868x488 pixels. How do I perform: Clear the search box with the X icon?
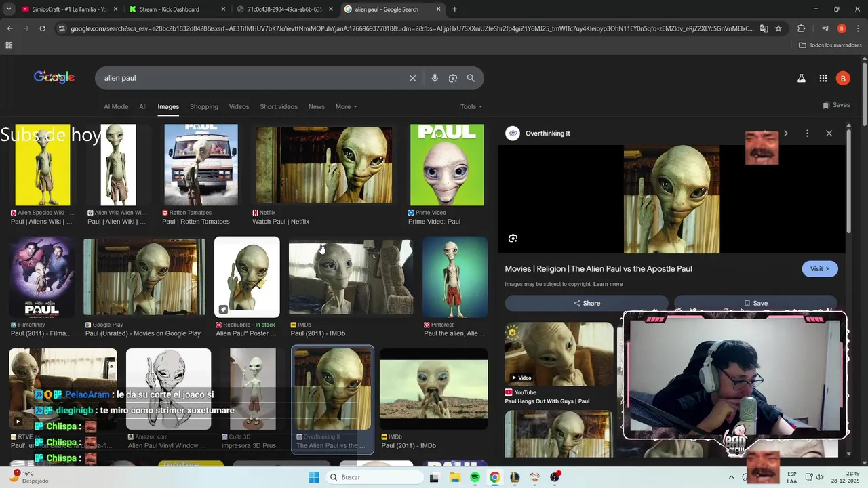coord(412,78)
